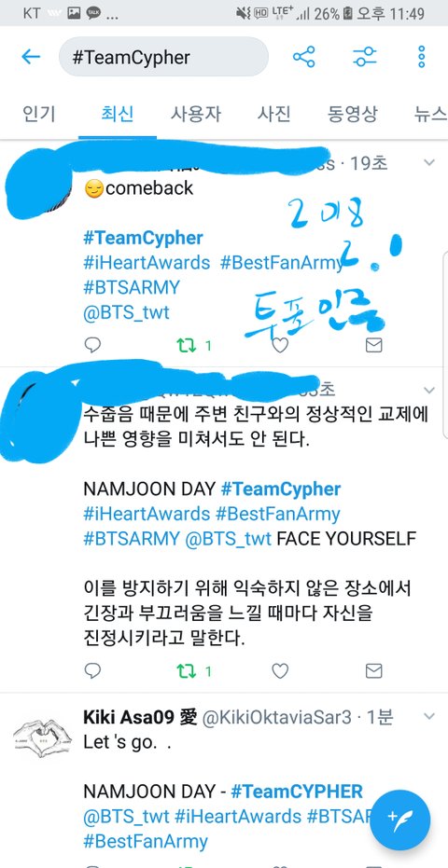Tap the back arrow icon
Viewport: 448px width, 868px height.
(x=31, y=57)
